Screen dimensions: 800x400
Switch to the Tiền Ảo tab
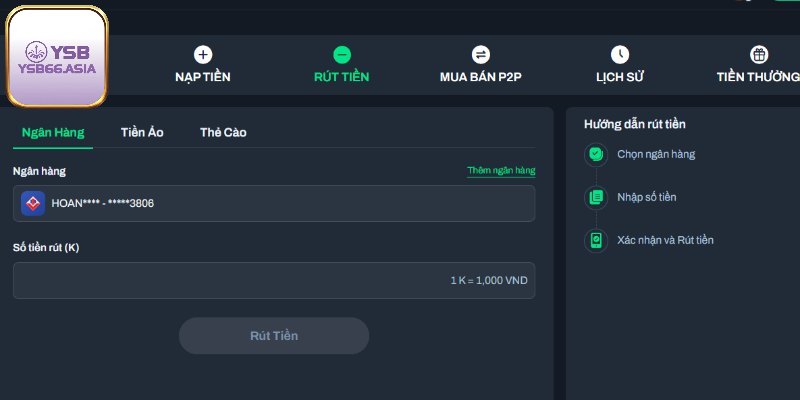click(142, 132)
